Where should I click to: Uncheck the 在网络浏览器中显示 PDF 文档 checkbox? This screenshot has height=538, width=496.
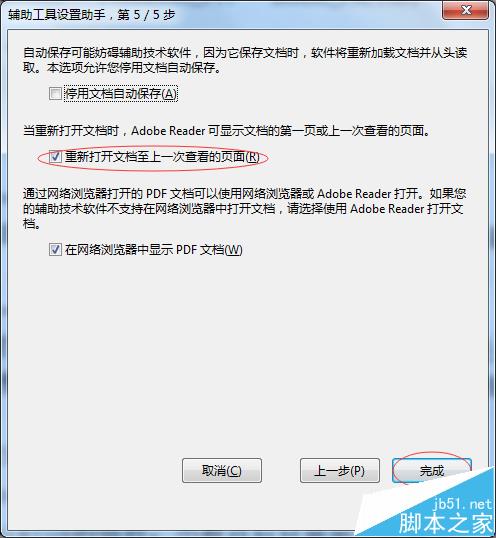55,250
